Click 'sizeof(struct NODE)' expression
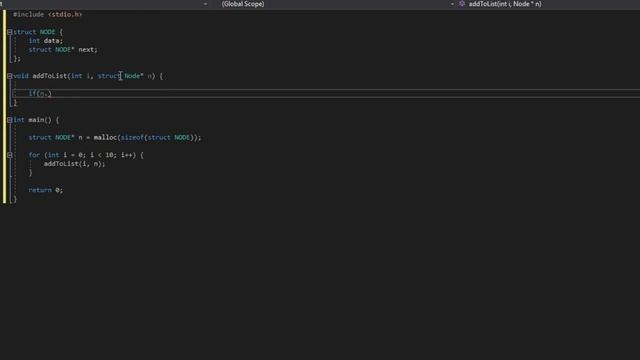Screen dimensions: 640x360 [x=157, y=138]
